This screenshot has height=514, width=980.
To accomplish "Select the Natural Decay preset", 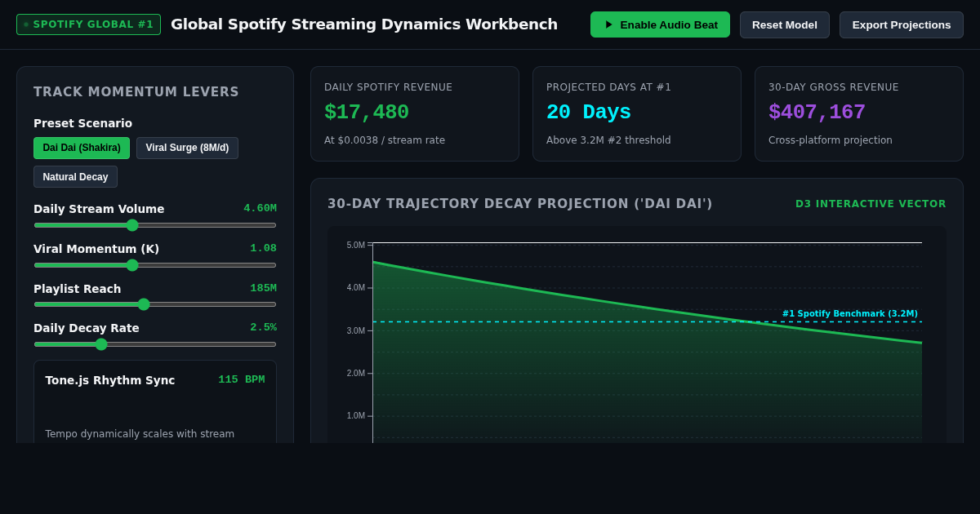I will tap(75, 176).
